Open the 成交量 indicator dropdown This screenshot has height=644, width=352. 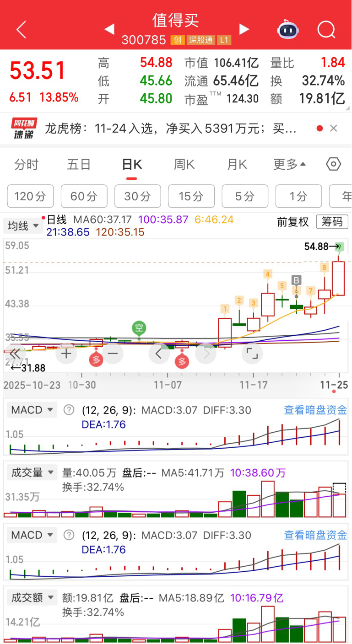32,472
